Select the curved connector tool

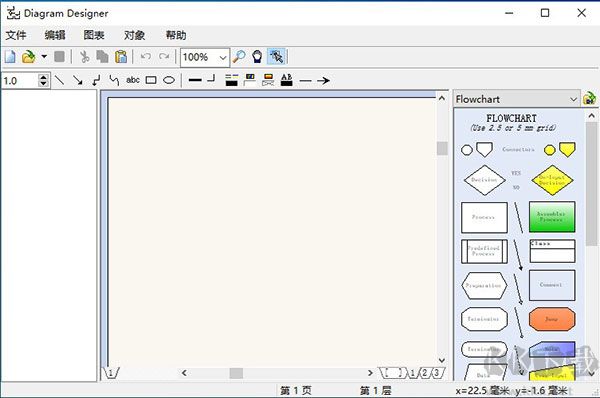114,80
